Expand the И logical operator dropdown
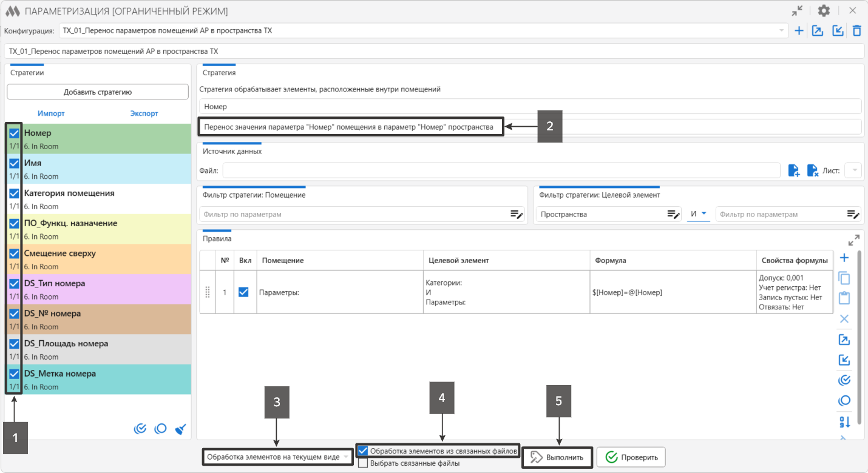Screen dimensions: 868x473 pos(704,214)
